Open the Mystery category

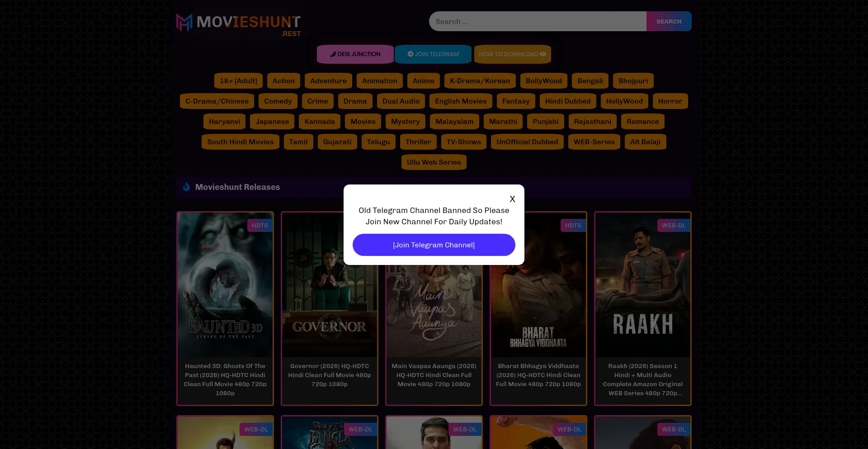tap(406, 122)
